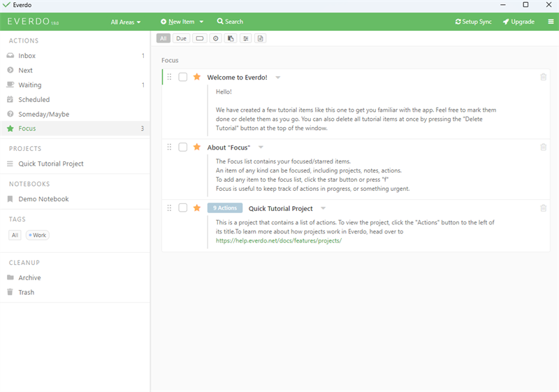Grab drag handle of Quick Tutorial Project item
The height and width of the screenshot is (392, 559).
(x=169, y=208)
